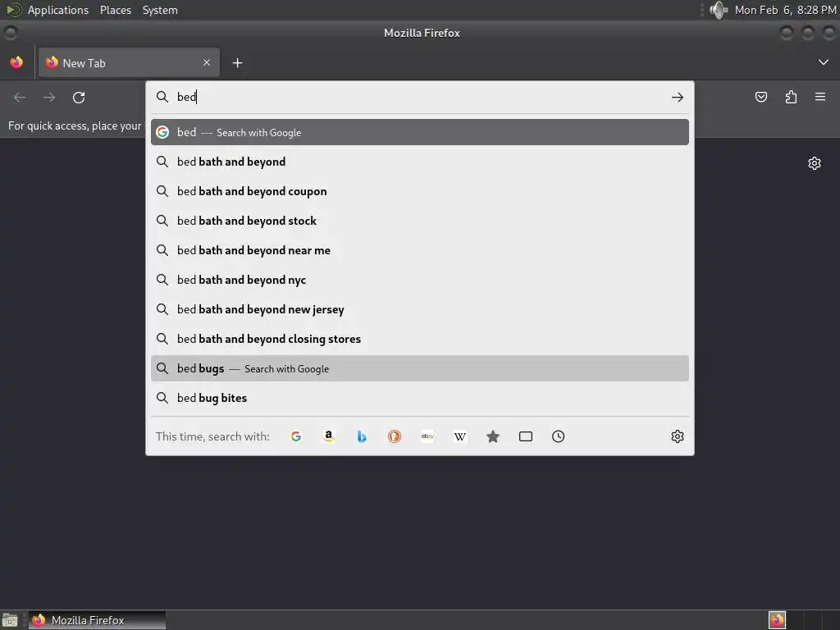The image size is (840, 630).
Task: Open the clock Mon Feb 6 8:28 PM
Action: coord(785,10)
